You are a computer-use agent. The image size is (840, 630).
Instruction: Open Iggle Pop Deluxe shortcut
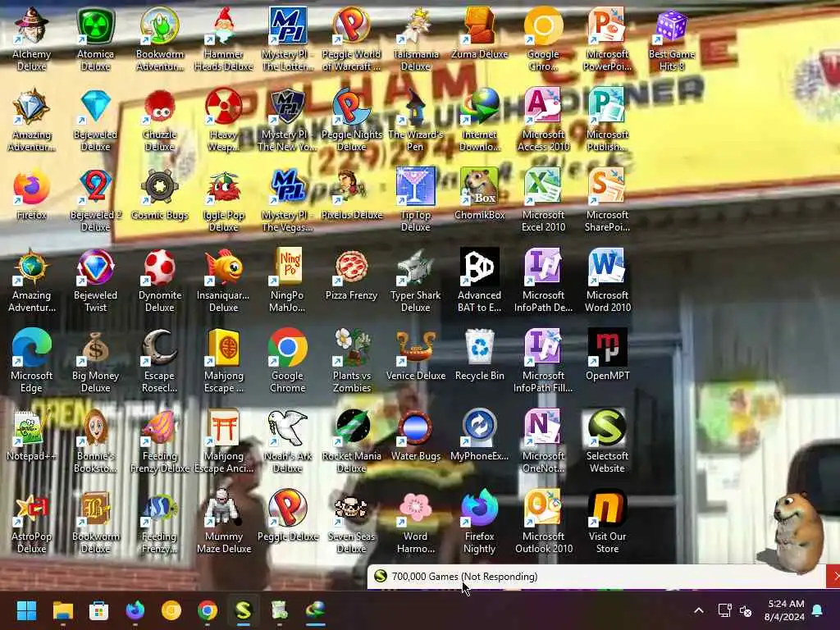223,200
